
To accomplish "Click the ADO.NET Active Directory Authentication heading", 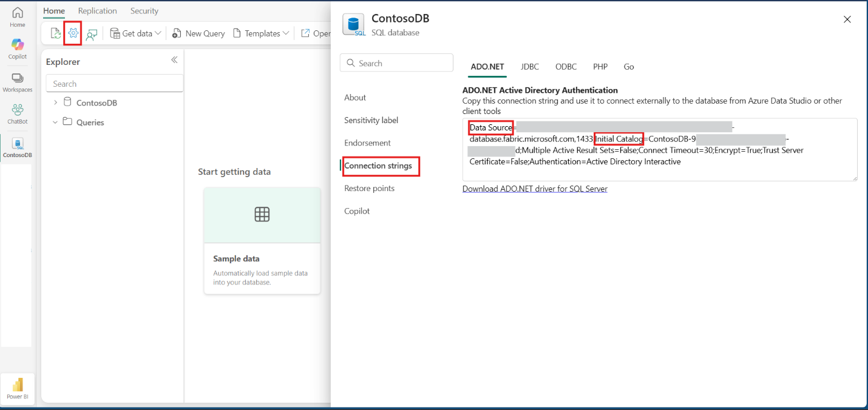I will pyautogui.click(x=540, y=90).
